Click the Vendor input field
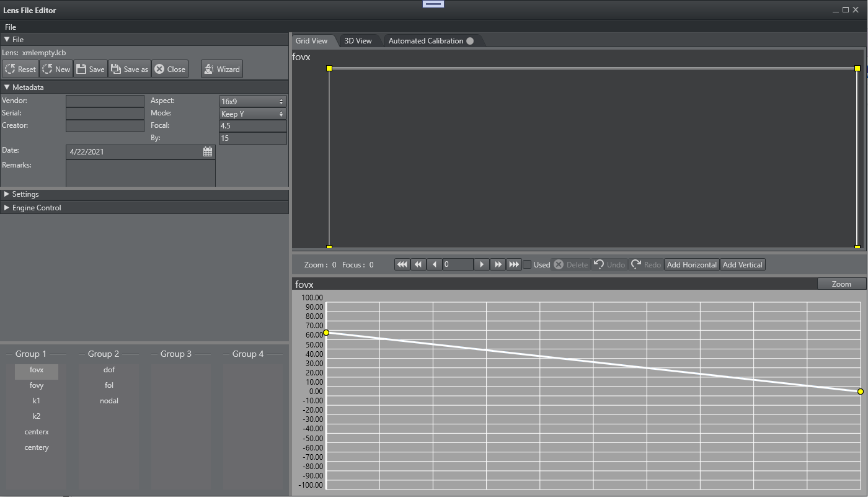Viewport: 868px width, 497px height. (x=105, y=101)
